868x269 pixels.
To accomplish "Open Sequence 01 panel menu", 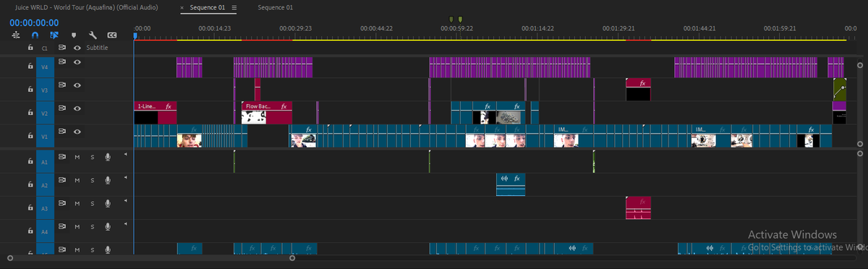I will tap(234, 7).
